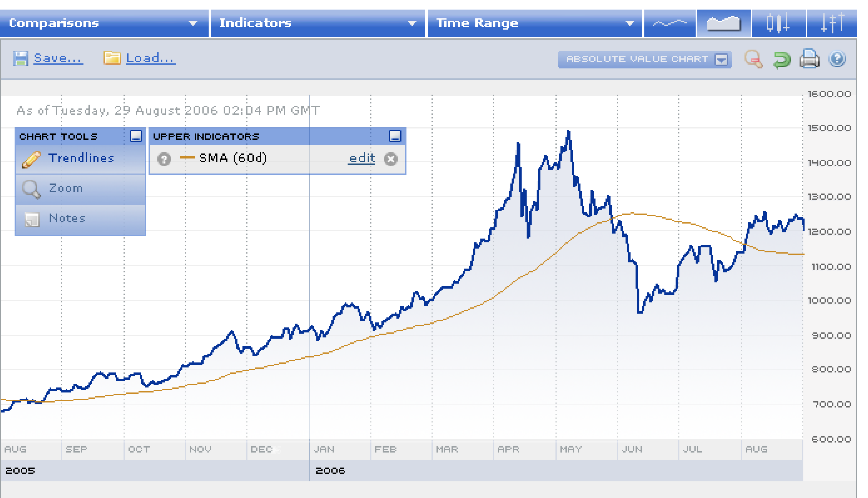Select the Trendlines chart tool
The image size is (868, 498).
tap(81, 158)
